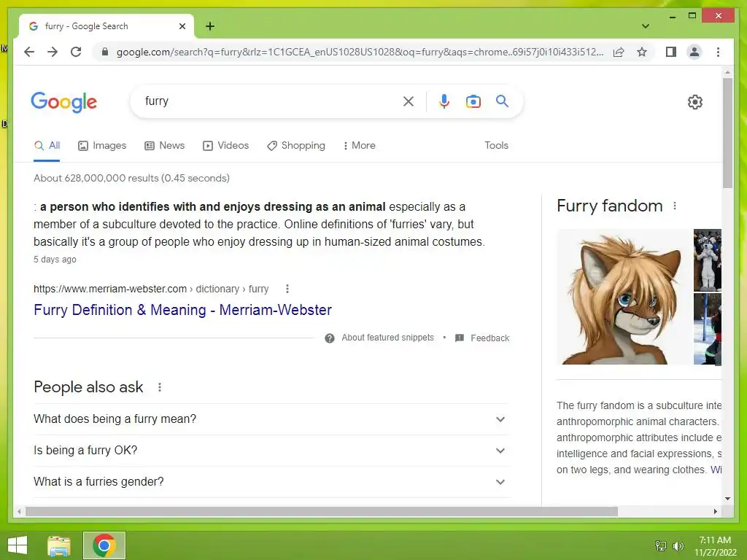The height and width of the screenshot is (560, 747).
Task: Switch to the Images tab
Action: pyautogui.click(x=102, y=146)
